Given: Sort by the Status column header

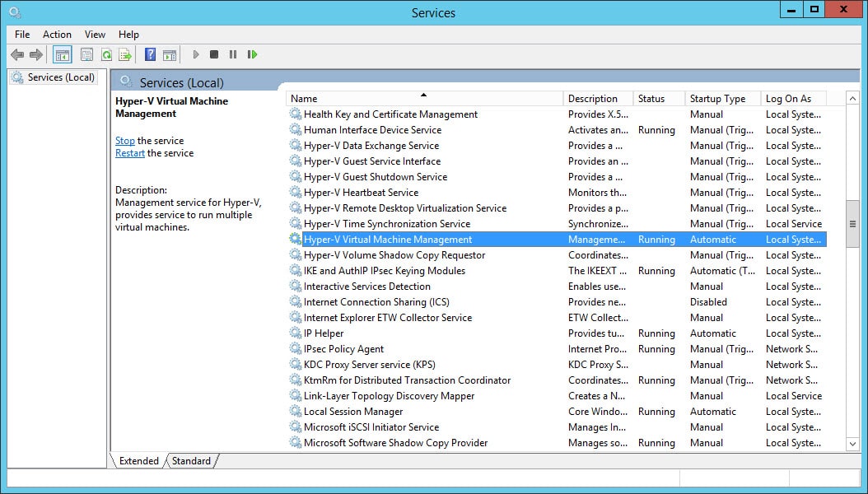Looking at the screenshot, I should point(660,99).
